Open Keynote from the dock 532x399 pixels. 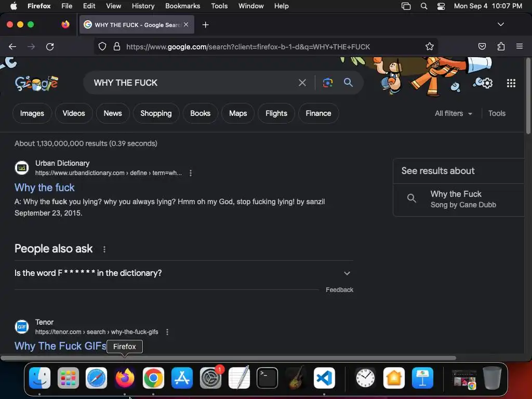coord(422,378)
